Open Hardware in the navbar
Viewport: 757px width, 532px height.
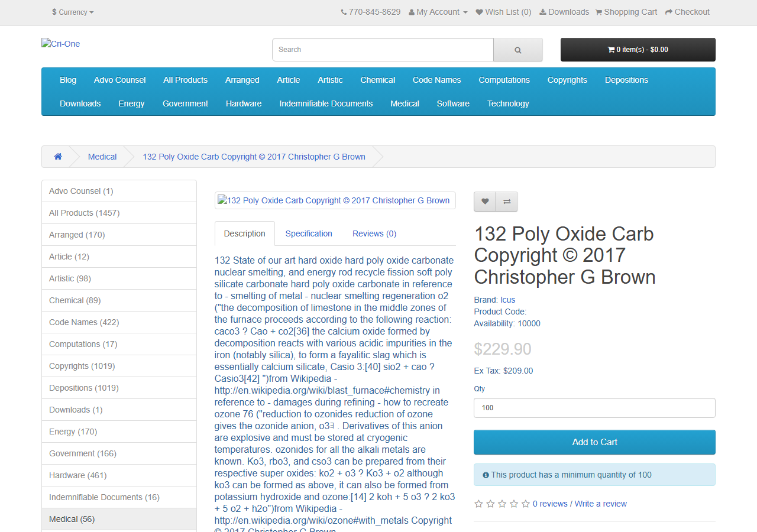244,103
